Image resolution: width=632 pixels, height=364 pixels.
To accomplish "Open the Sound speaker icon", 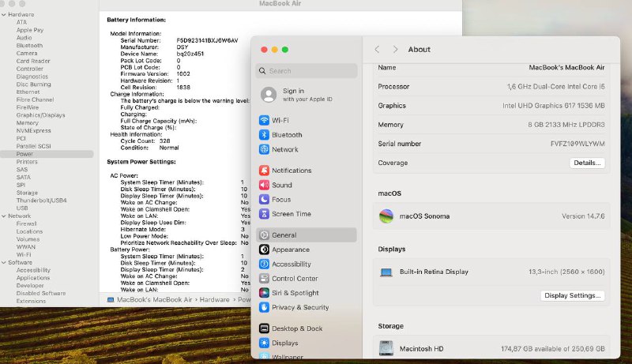I will pos(264,185).
